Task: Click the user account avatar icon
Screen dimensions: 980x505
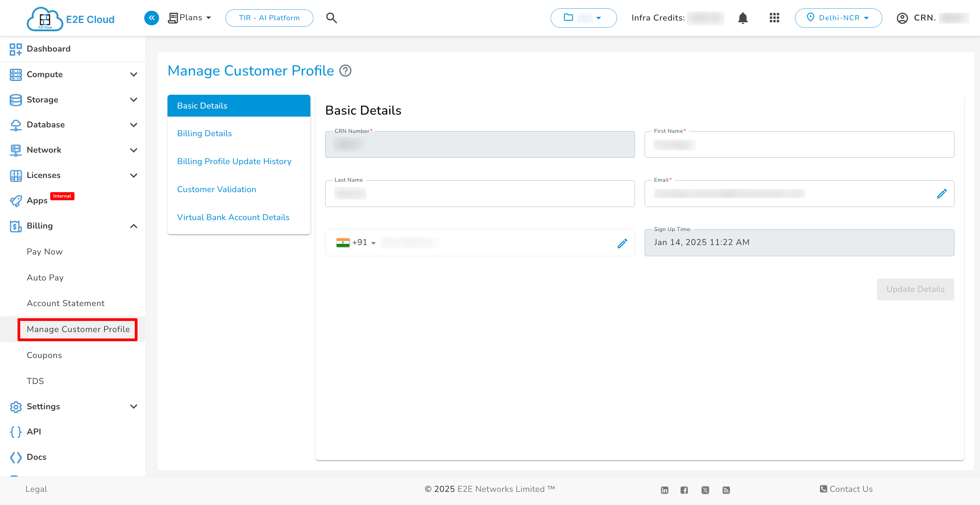Action: click(x=902, y=18)
